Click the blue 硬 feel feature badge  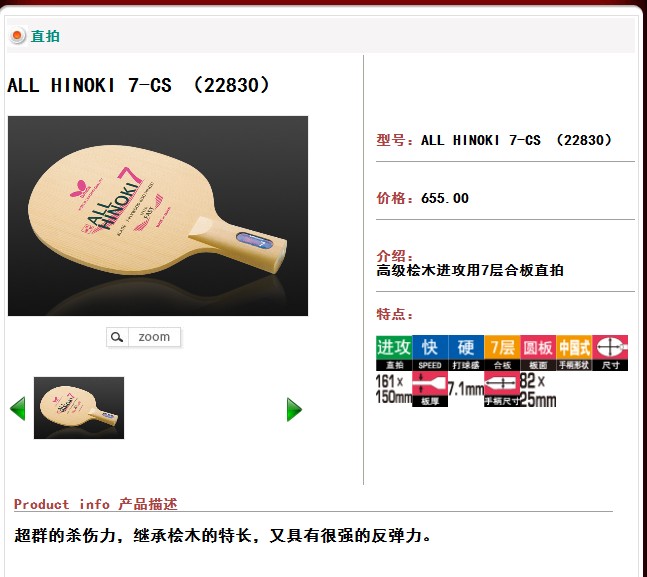pyautogui.click(x=466, y=353)
